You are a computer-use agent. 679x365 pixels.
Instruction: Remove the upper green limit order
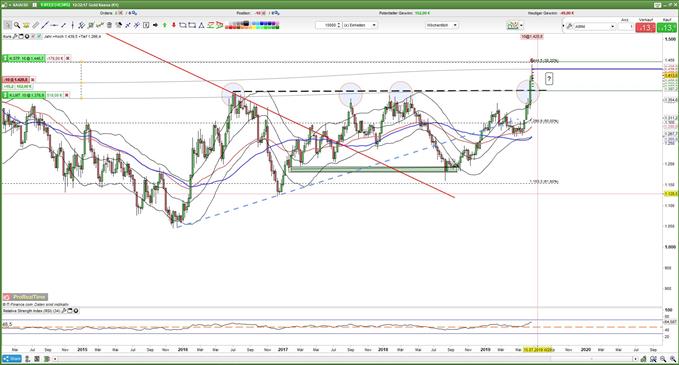tap(68, 58)
